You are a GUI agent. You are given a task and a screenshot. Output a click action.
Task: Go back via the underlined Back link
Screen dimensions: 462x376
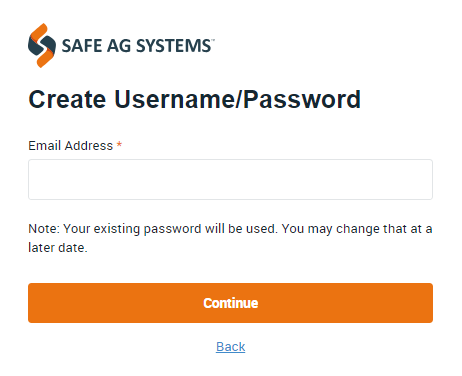pyautogui.click(x=230, y=347)
